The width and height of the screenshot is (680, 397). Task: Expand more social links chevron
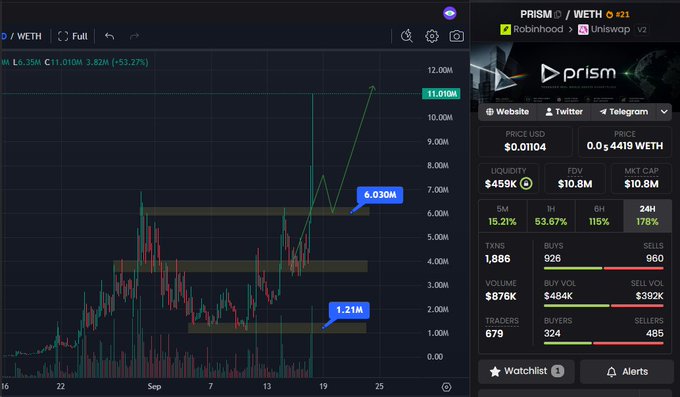[664, 112]
